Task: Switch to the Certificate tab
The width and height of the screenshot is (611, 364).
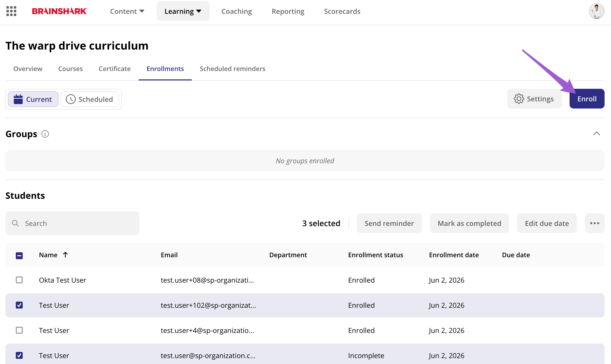Action: click(115, 69)
